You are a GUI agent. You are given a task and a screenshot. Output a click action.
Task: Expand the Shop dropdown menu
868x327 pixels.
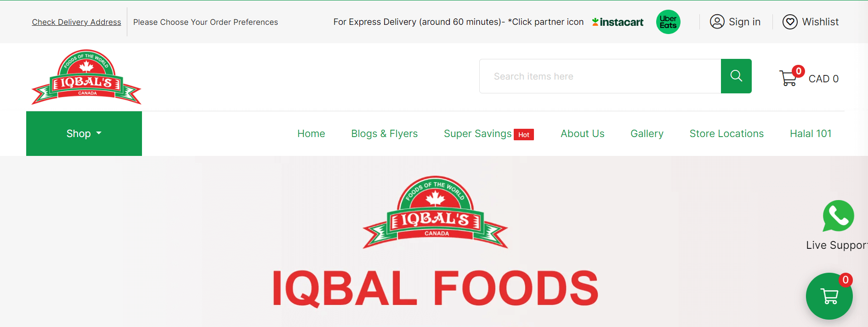coord(84,133)
